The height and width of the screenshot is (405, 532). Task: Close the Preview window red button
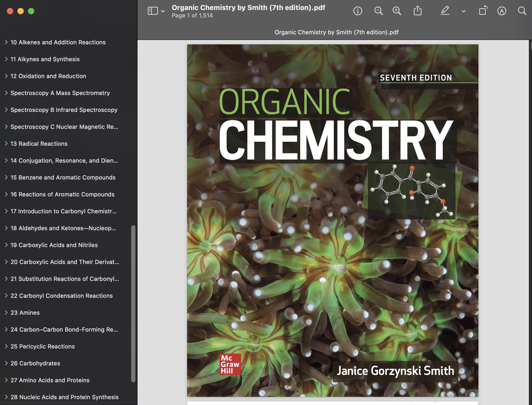10,11
